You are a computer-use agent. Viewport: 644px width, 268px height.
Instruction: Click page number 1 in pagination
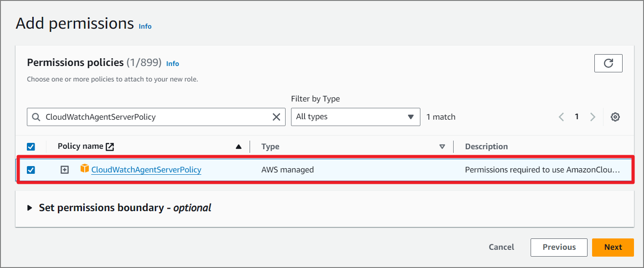pyautogui.click(x=577, y=117)
